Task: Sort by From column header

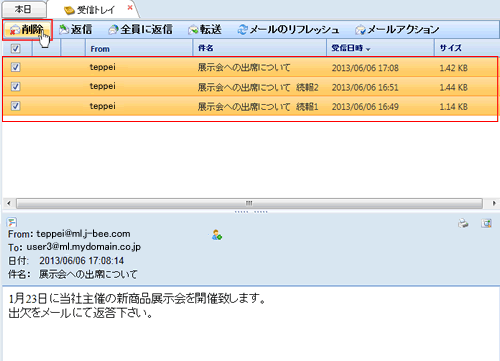Action: point(139,49)
